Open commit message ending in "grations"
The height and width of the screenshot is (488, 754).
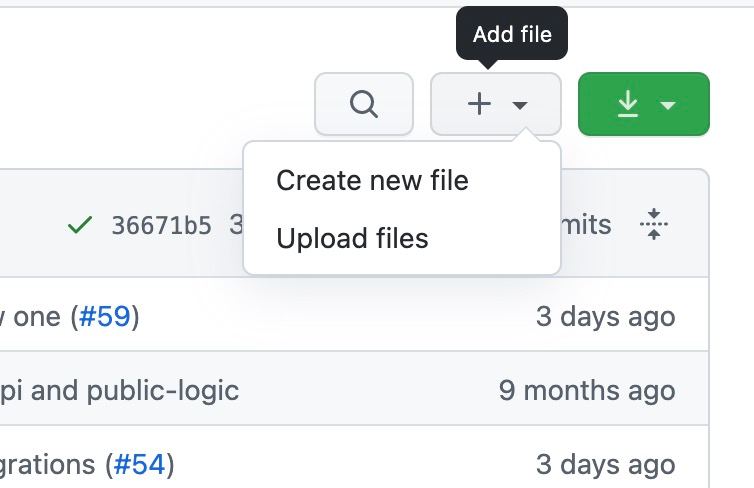click(x=50, y=464)
